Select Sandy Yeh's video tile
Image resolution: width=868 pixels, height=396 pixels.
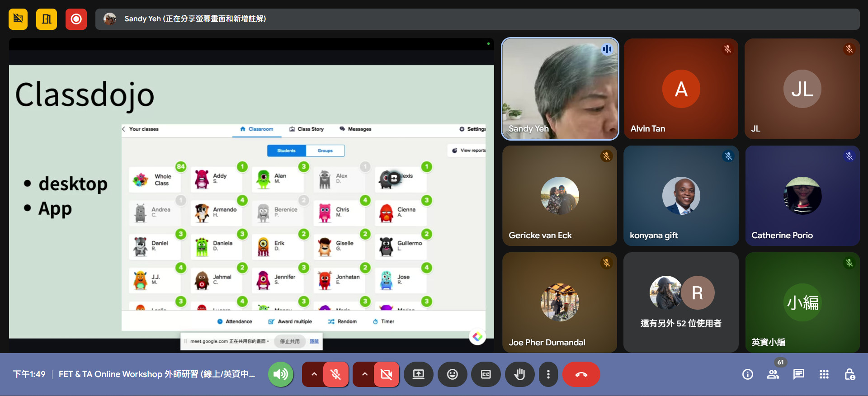pos(560,89)
